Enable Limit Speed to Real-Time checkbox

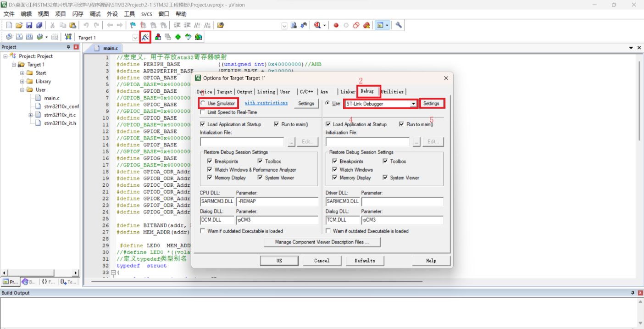click(203, 112)
